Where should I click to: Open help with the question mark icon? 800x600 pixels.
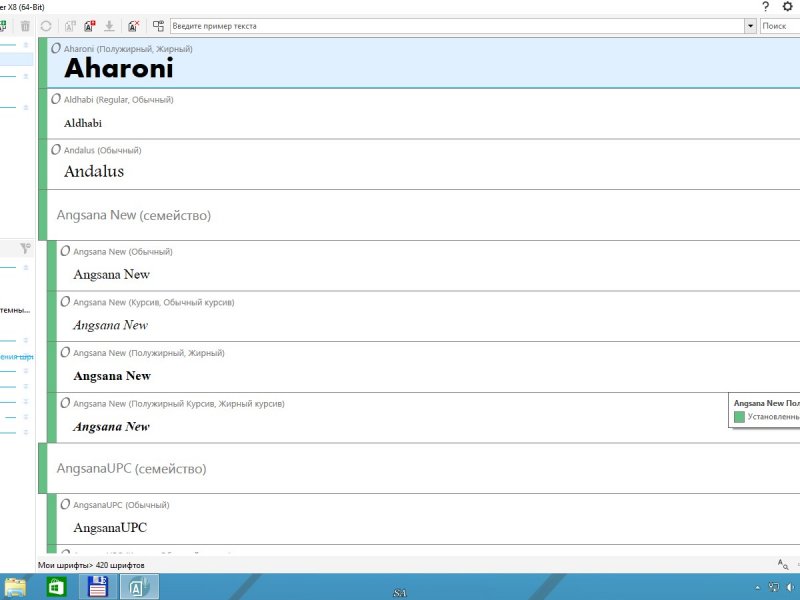[765, 7]
